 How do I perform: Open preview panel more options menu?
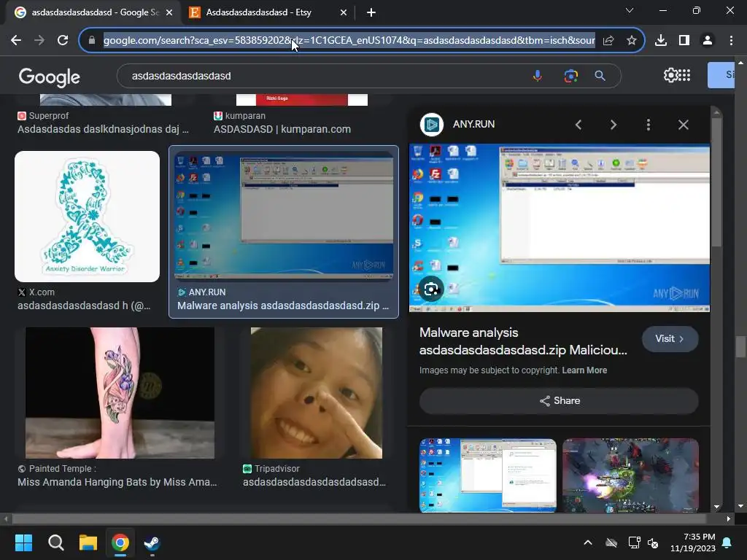click(x=649, y=125)
